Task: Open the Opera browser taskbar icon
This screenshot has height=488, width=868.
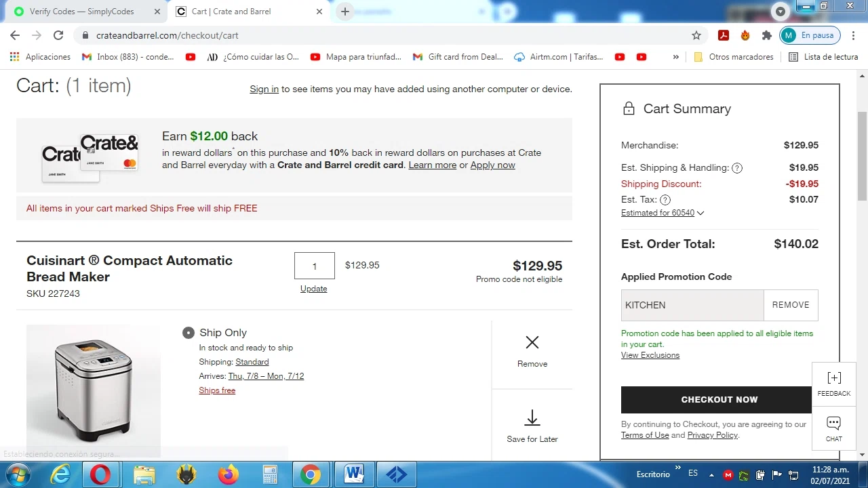Action: pos(100,474)
